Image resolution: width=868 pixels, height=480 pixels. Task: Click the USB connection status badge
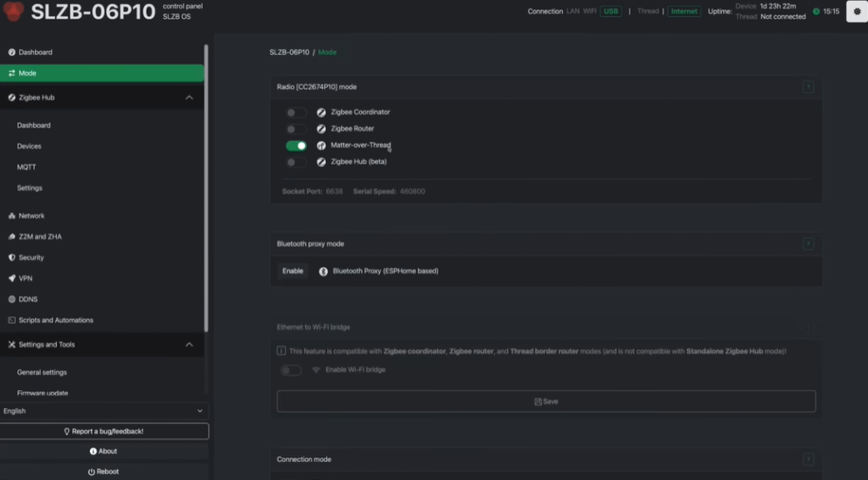(610, 11)
